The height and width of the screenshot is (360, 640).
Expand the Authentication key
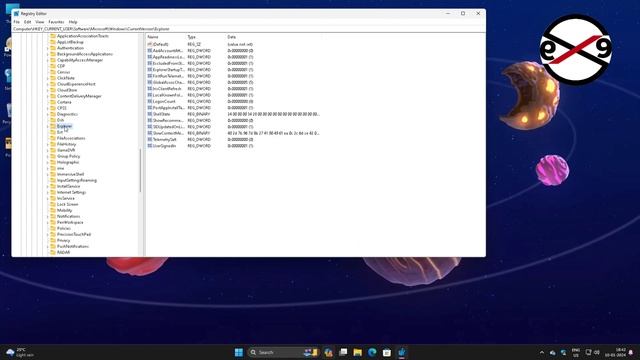[47, 48]
